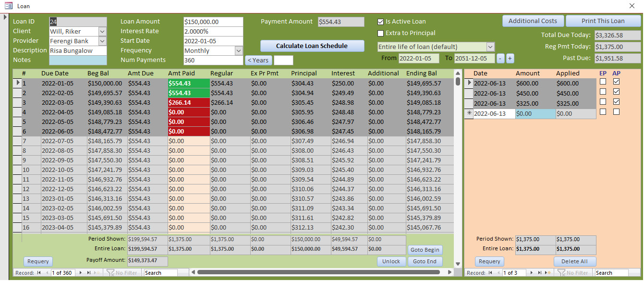Enable Extra to Principal checkbox

point(381,33)
